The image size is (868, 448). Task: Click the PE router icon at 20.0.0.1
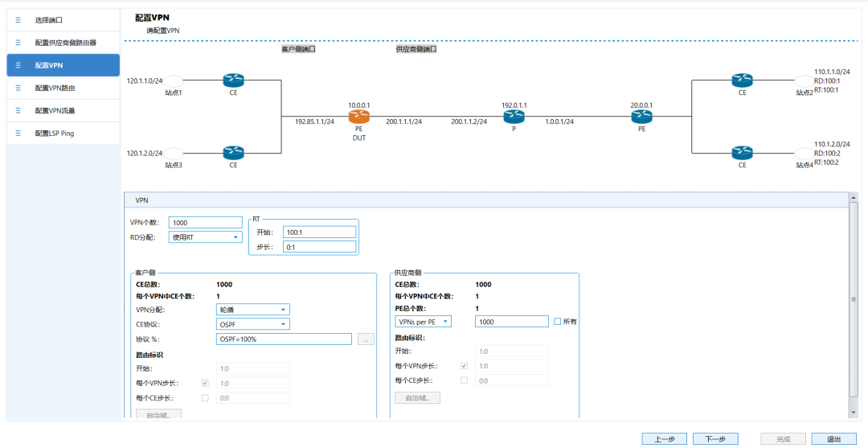641,118
